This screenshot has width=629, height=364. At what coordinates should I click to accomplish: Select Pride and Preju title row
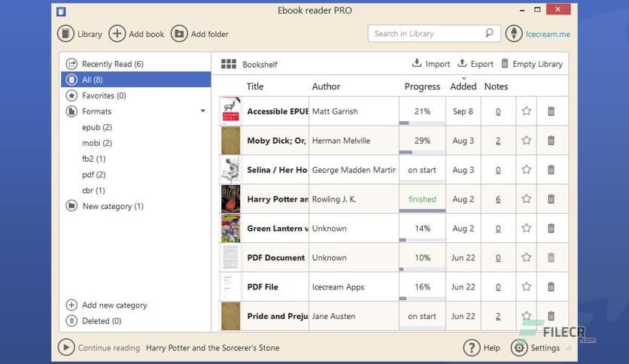(277, 316)
